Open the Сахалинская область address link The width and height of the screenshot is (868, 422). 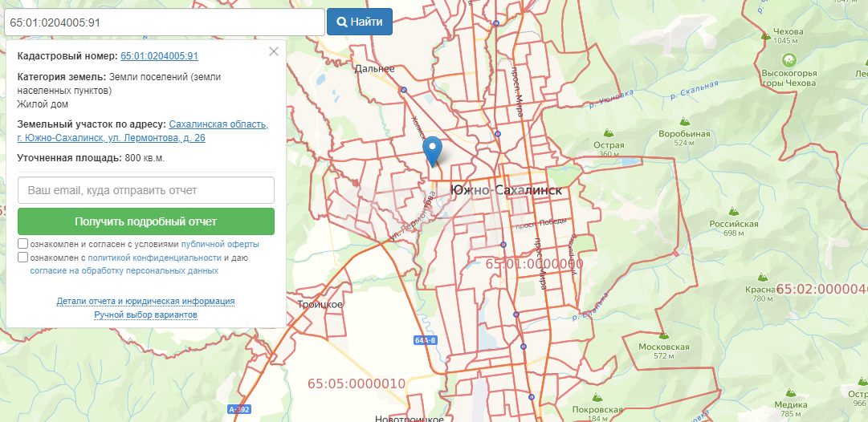pyautogui.click(x=218, y=124)
